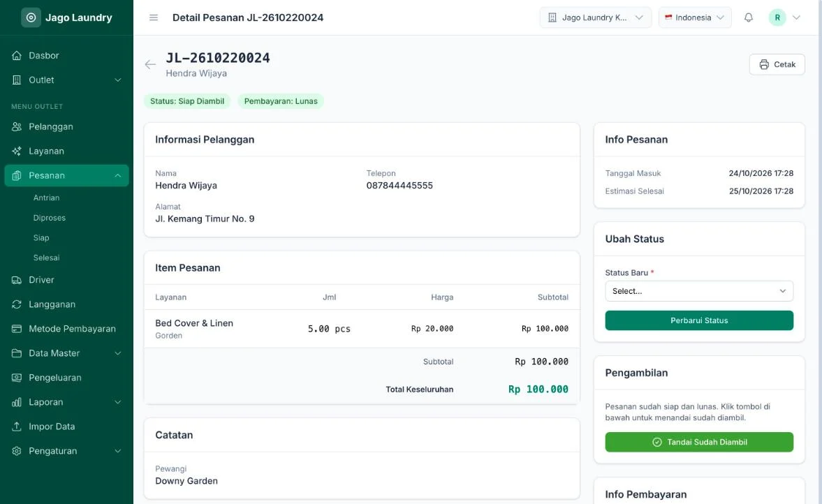Click the Estimasi Selesai value 25/10/2026 17:28

pos(761,191)
